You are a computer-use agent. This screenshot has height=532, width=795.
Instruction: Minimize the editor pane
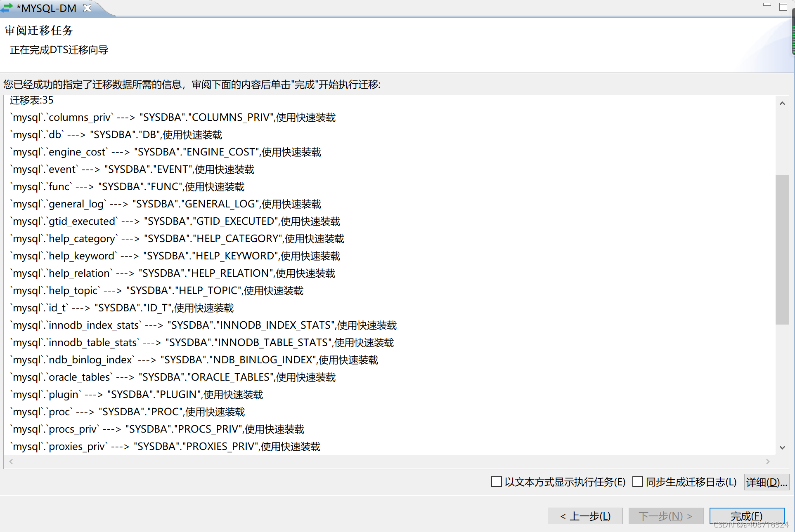[767, 5]
